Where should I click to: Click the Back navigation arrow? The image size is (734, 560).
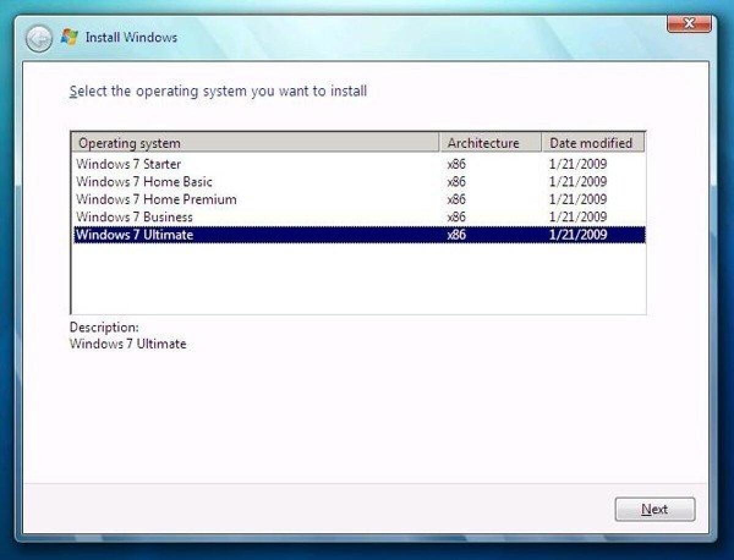click(x=39, y=37)
